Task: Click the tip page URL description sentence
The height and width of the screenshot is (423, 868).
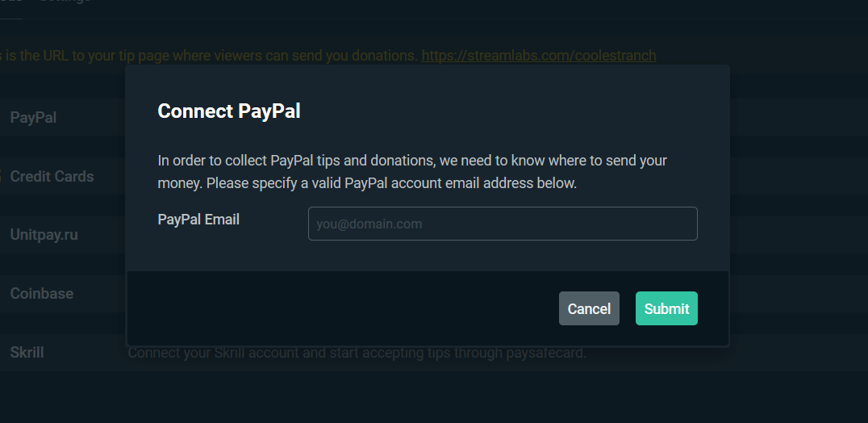Action: 210,56
